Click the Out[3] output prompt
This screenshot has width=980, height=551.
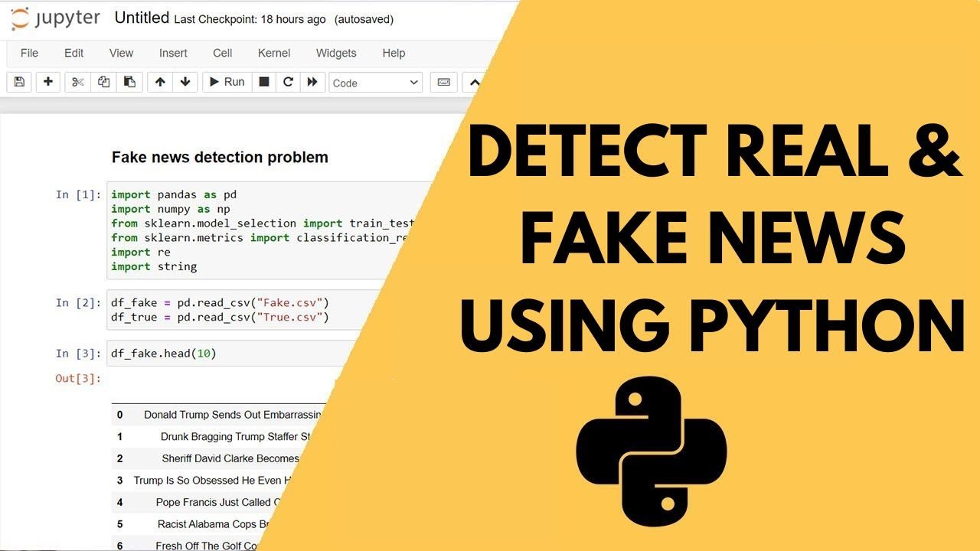(78, 378)
